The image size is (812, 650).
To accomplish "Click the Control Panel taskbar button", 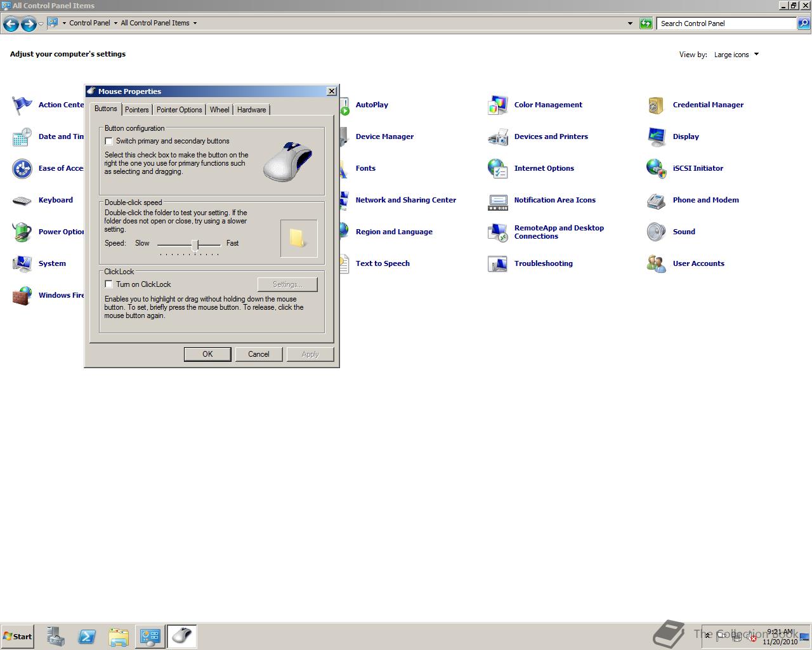I will (150, 637).
